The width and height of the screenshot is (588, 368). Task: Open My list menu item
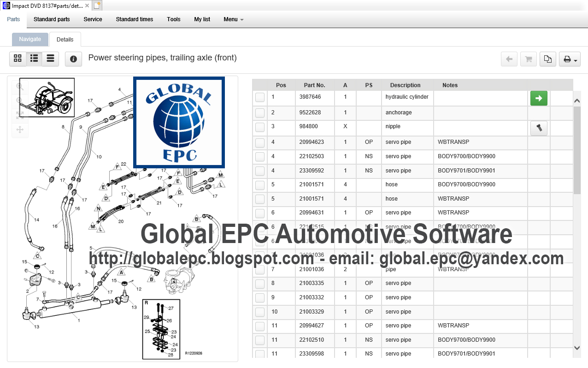point(202,19)
